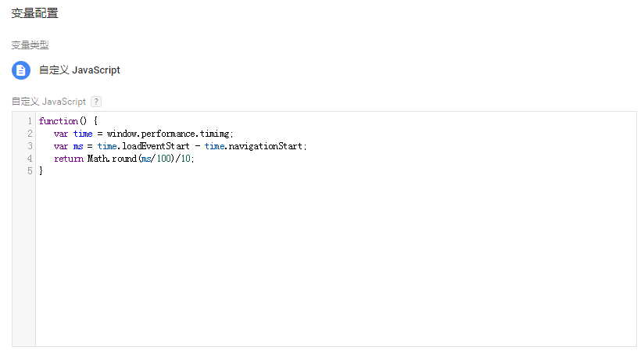Click the closing brace on line 5

pos(41,171)
